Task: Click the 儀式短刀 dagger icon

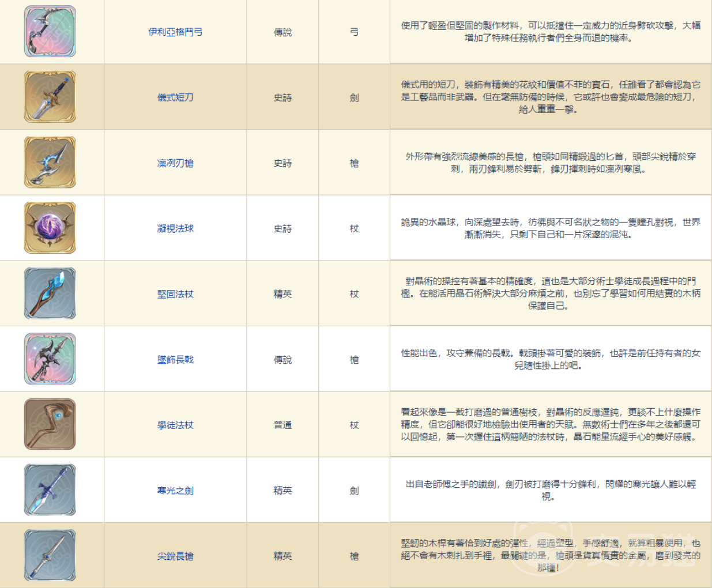Action: (50, 97)
